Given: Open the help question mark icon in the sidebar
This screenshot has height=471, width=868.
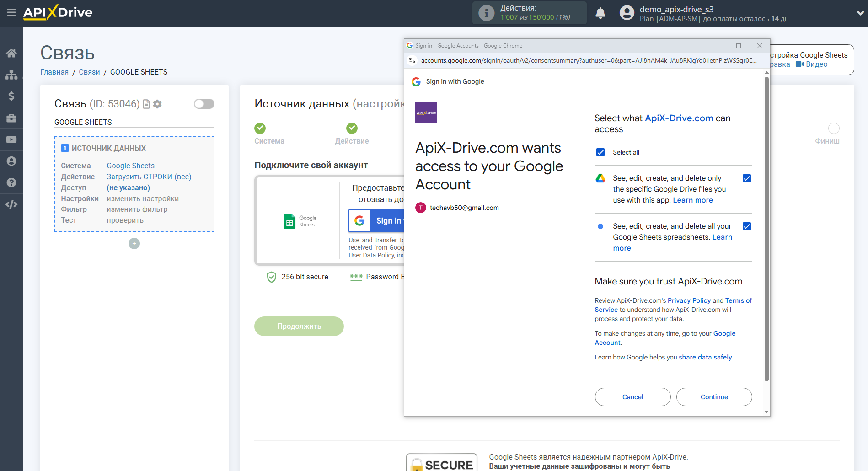Looking at the screenshot, I should point(11,182).
